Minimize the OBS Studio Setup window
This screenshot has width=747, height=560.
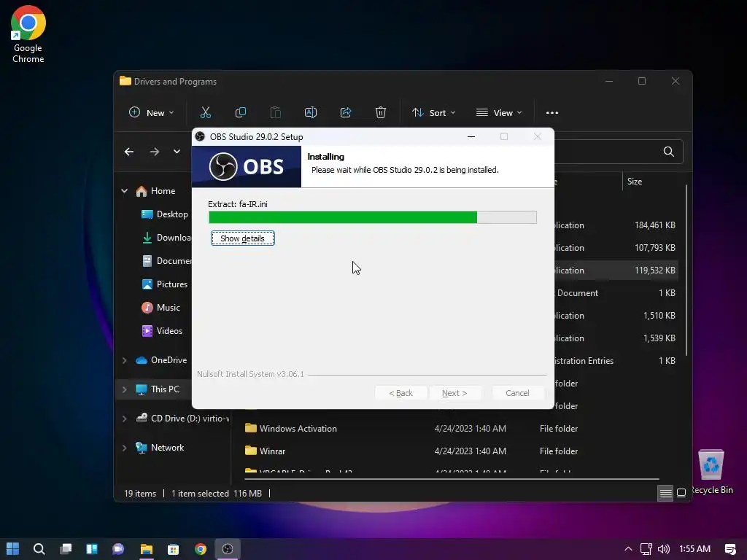[x=471, y=136]
